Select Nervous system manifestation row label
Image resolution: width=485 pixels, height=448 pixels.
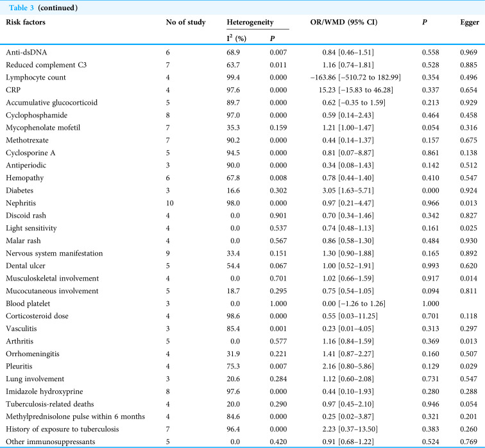(x=55, y=254)
